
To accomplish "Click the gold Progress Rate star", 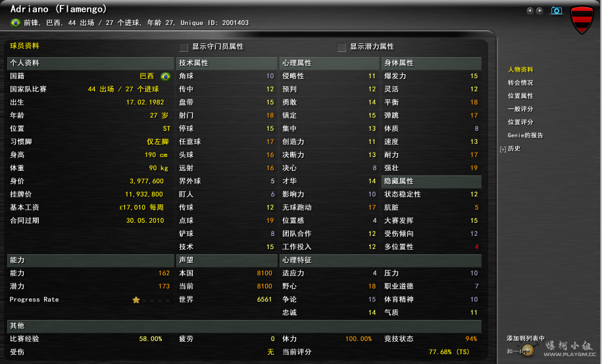I will click(x=136, y=300).
